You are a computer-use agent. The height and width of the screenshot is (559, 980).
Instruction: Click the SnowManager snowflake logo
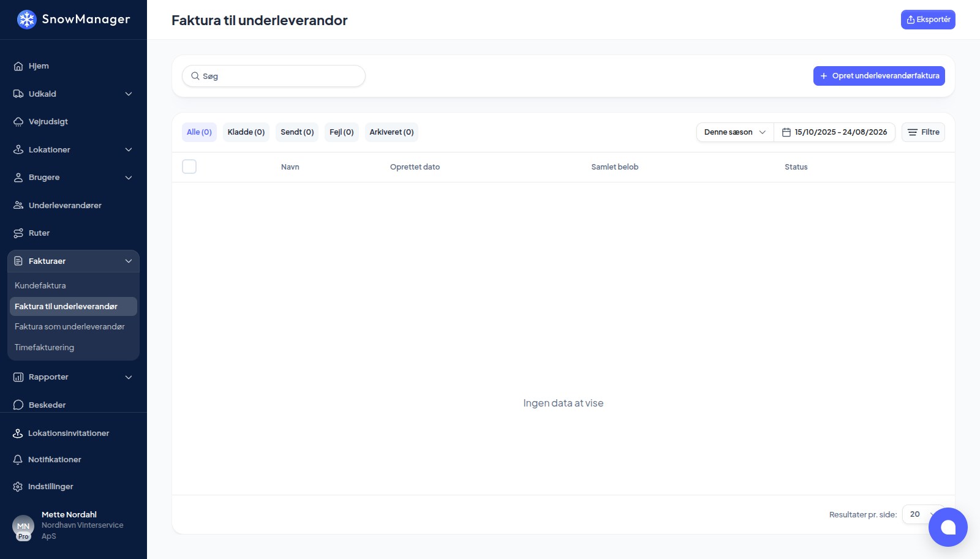26,20
